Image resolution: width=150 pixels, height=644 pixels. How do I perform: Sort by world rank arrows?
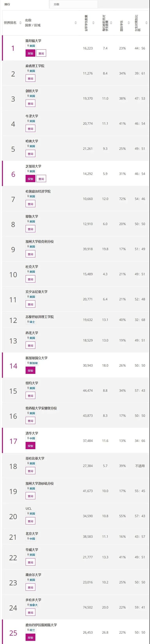pos(21,23)
